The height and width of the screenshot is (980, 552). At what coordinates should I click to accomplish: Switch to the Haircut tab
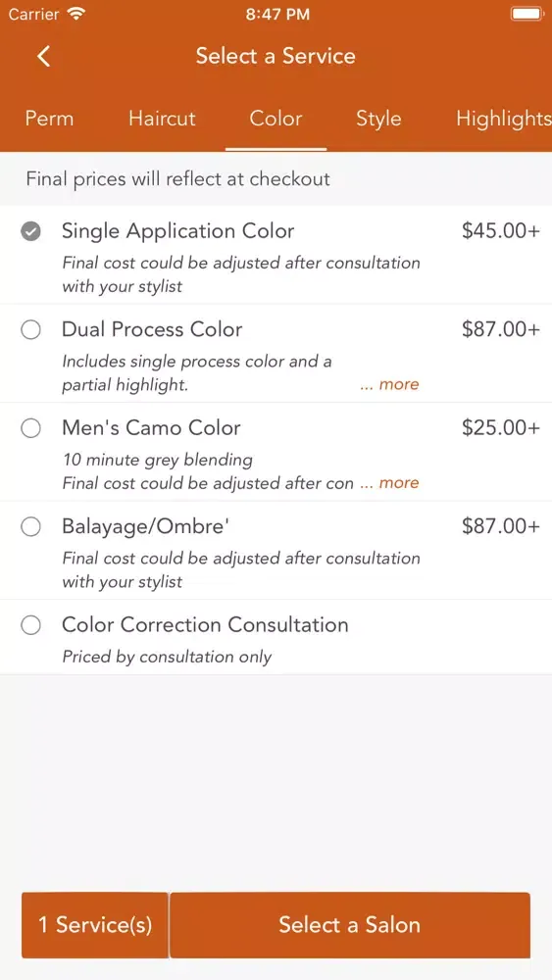162,119
